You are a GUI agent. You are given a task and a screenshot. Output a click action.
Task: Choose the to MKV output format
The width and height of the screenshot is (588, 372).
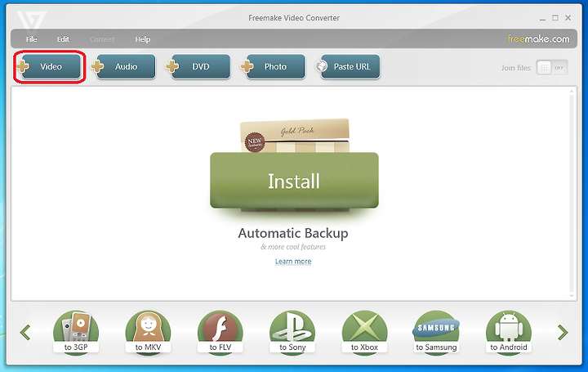point(148,333)
